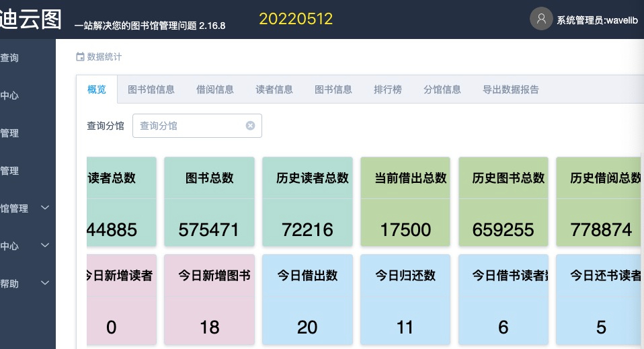Expand the 馆管理 sidebar chevron
Image resolution: width=644 pixels, height=349 pixels.
coord(45,208)
